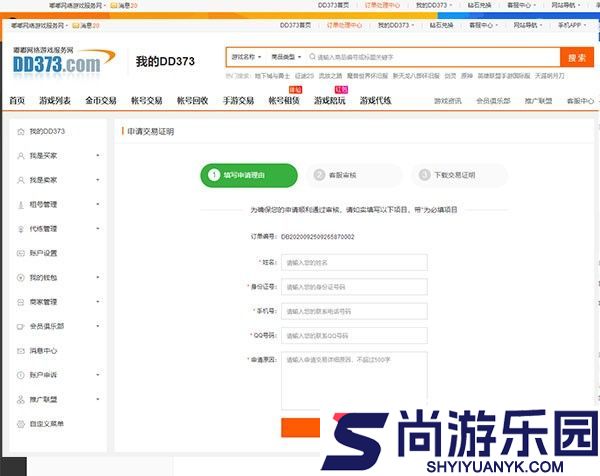Click the 填写申请理由 green step pill

click(x=249, y=175)
